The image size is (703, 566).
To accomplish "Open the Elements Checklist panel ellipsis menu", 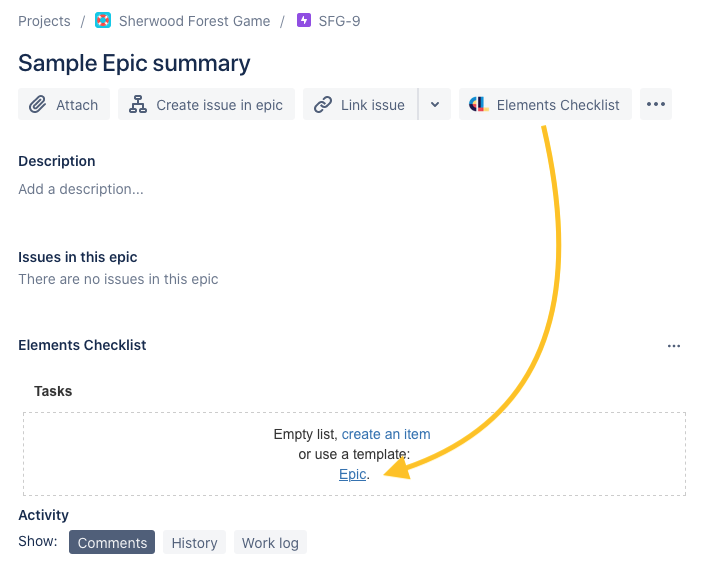I will (x=673, y=346).
